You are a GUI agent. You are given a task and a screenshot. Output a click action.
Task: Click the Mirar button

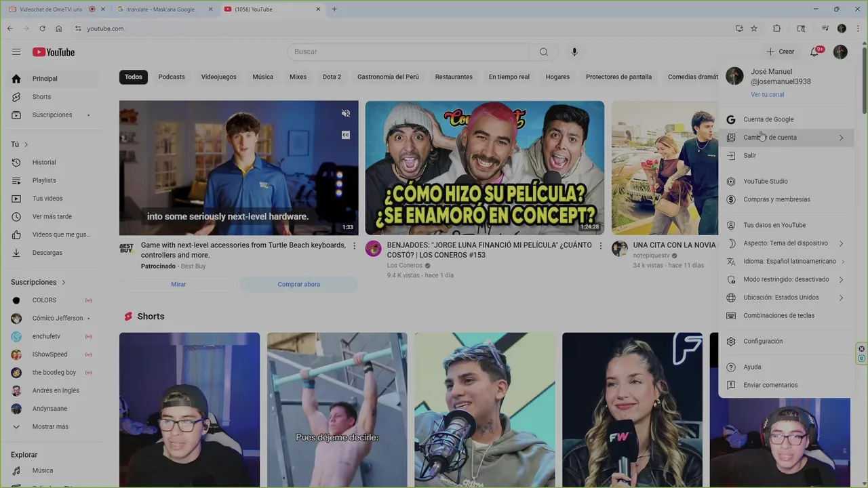click(x=178, y=284)
